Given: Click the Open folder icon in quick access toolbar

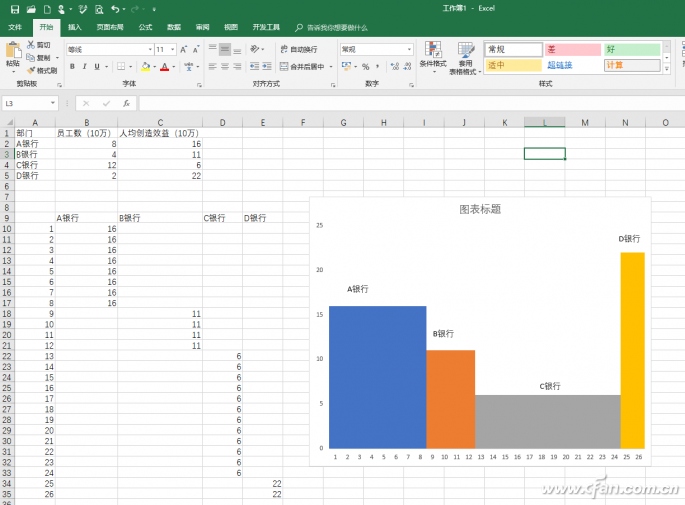Looking at the screenshot, I should pos(31,9).
